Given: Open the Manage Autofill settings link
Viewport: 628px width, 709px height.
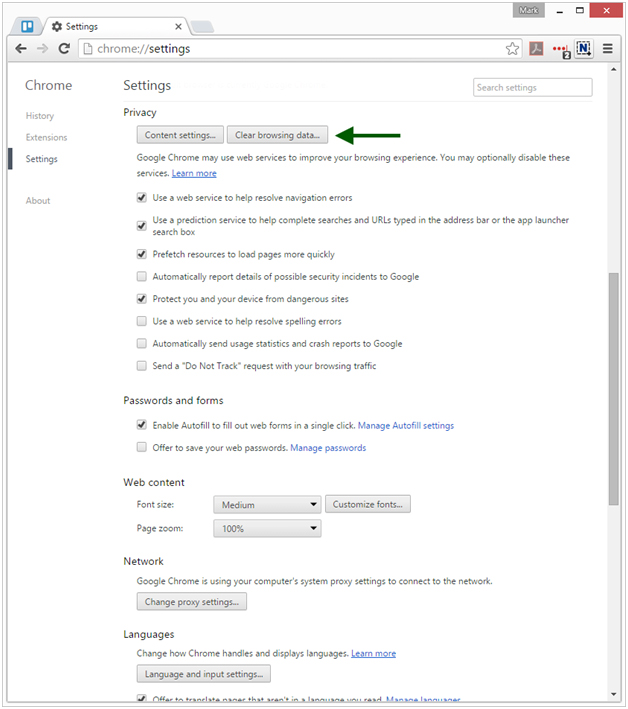Looking at the screenshot, I should pyautogui.click(x=405, y=426).
